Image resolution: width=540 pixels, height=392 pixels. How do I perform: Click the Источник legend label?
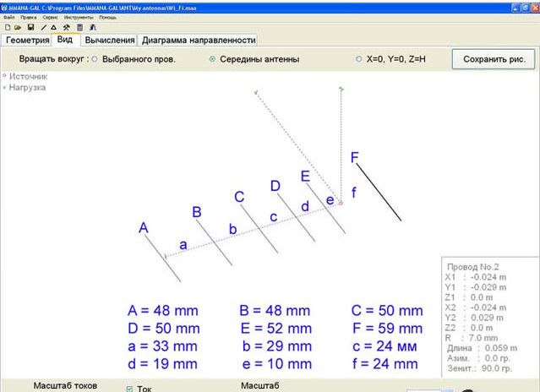coord(28,76)
